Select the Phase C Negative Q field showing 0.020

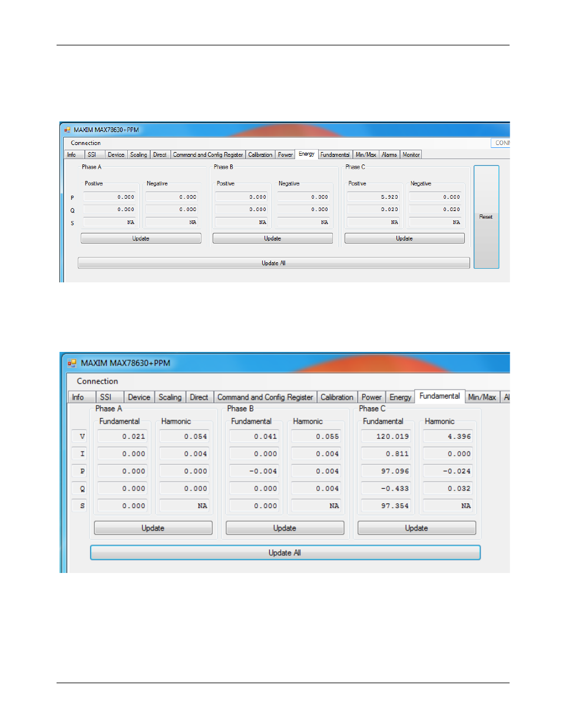tap(435, 209)
